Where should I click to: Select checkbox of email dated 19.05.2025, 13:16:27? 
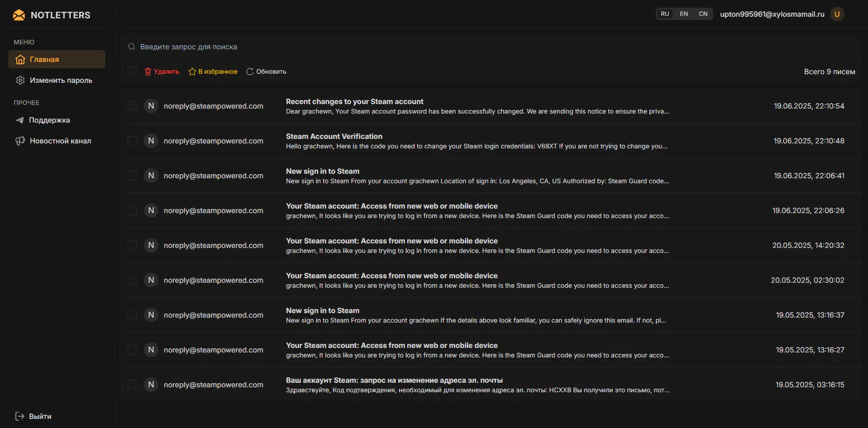tap(132, 350)
